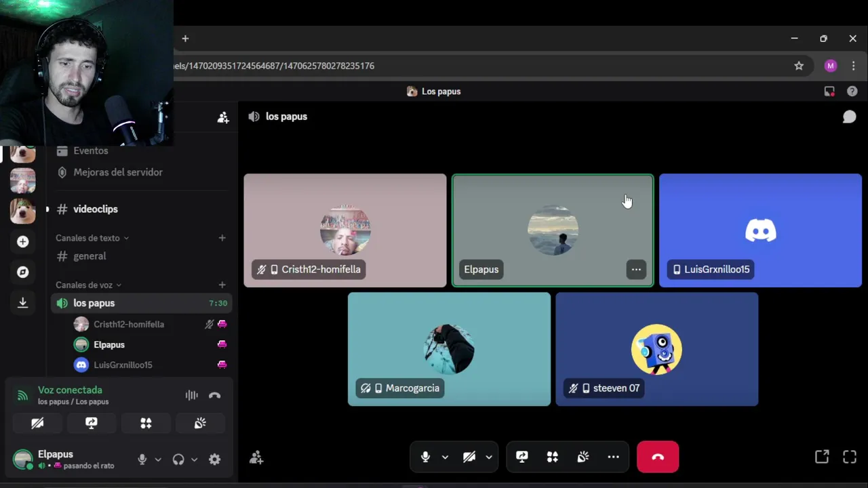Collapse Canales de texto category
Image resolution: width=868 pixels, height=488 pixels.
92,238
